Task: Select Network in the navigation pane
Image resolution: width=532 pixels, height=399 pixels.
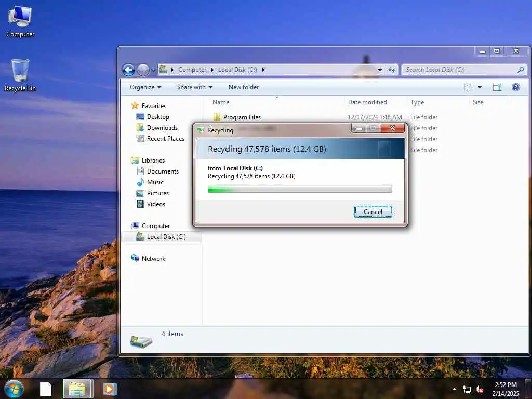Action: 153,259
